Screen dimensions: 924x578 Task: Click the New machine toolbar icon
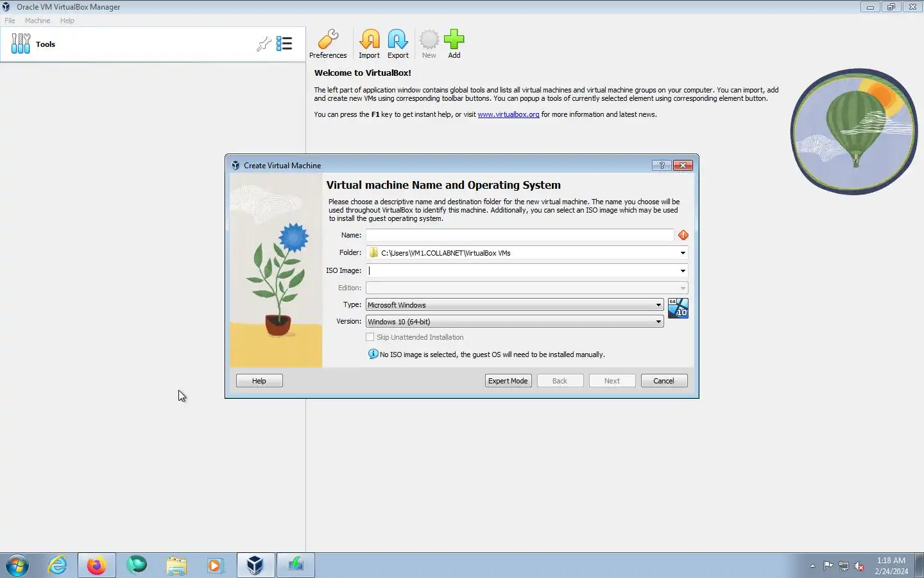pos(429,44)
